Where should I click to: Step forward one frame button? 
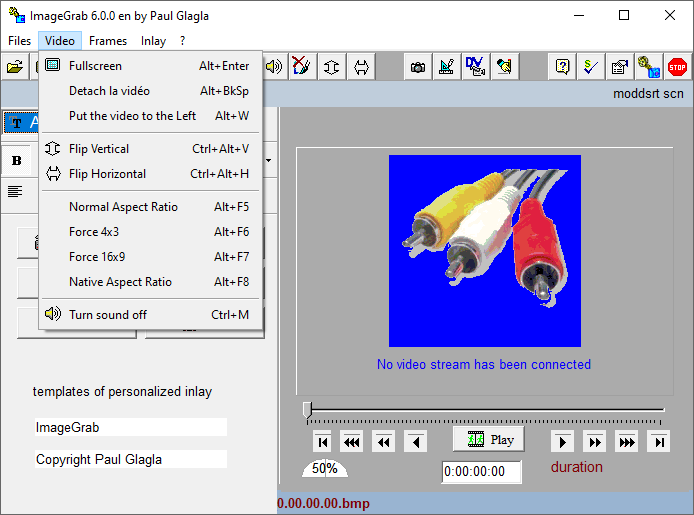pos(563,442)
